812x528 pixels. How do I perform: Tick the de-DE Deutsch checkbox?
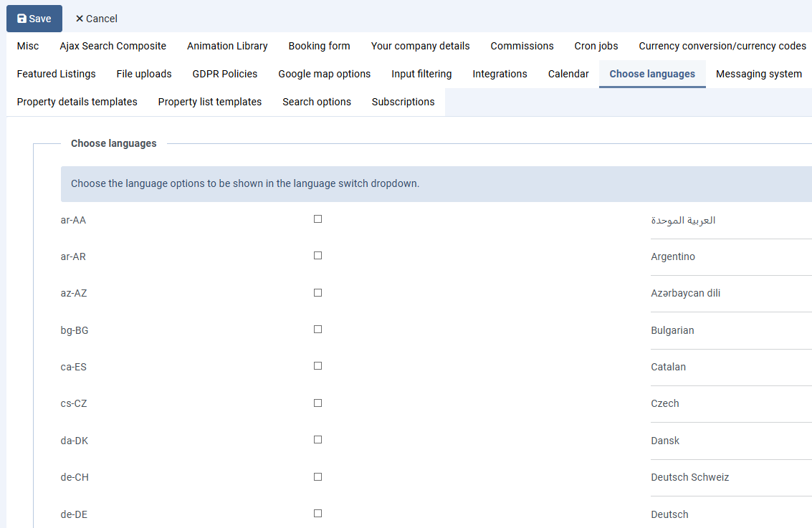317,514
